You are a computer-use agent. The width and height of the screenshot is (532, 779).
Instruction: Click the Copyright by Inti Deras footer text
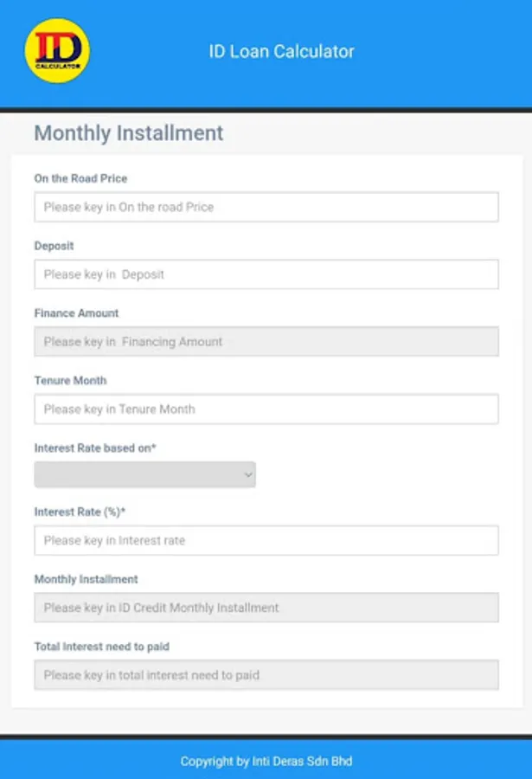[x=266, y=762]
